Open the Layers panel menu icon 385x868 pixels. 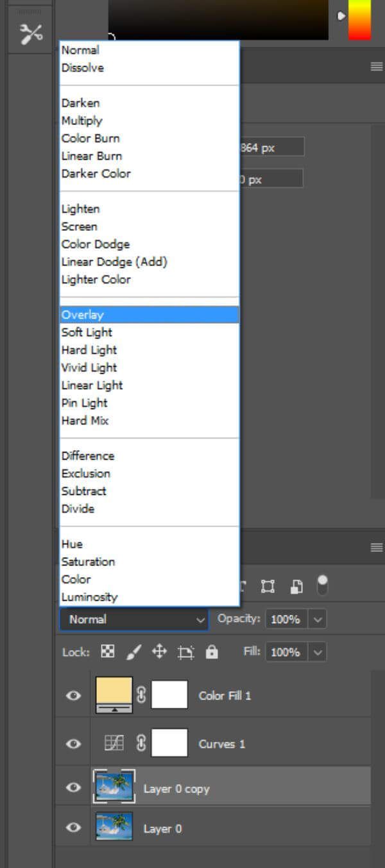pos(377,547)
